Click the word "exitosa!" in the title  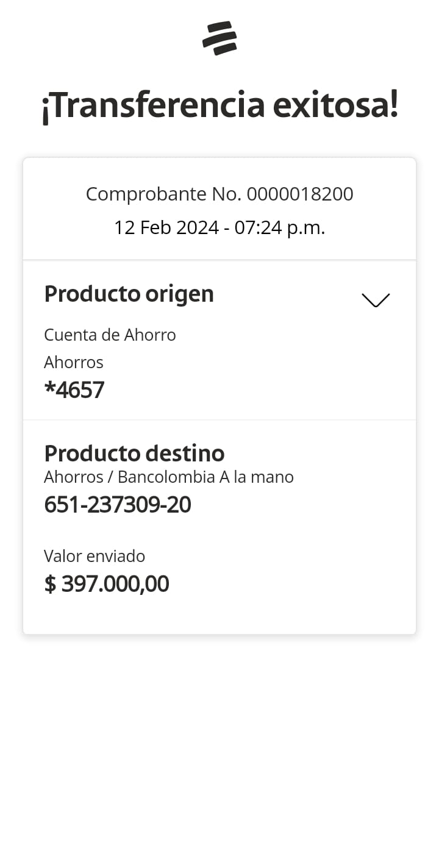335,105
